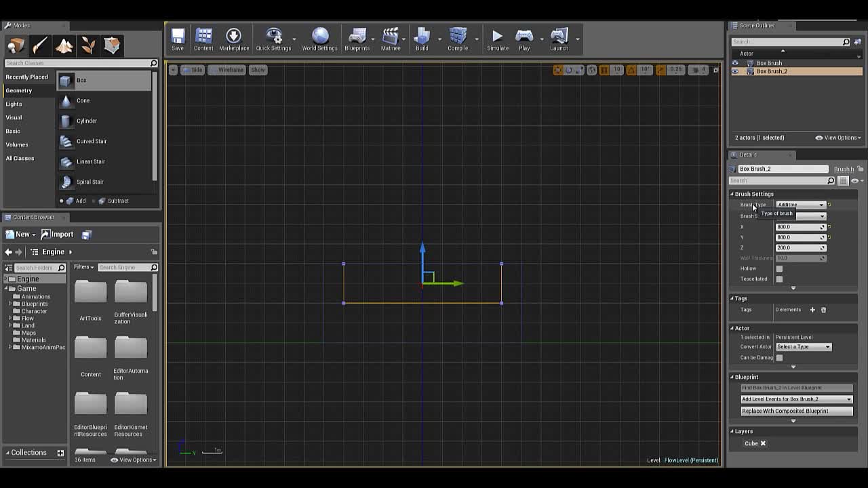Select the Place mode icon
868x488 pixels.
point(16,45)
